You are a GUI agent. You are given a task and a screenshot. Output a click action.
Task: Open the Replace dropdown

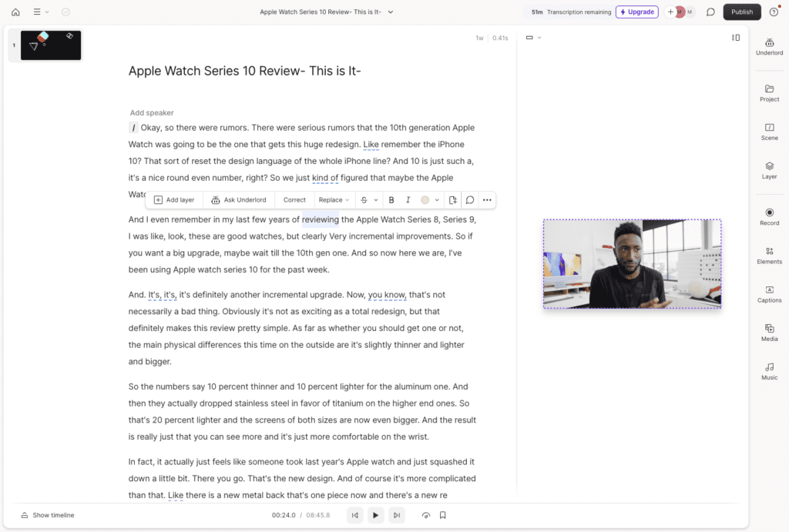click(x=334, y=200)
